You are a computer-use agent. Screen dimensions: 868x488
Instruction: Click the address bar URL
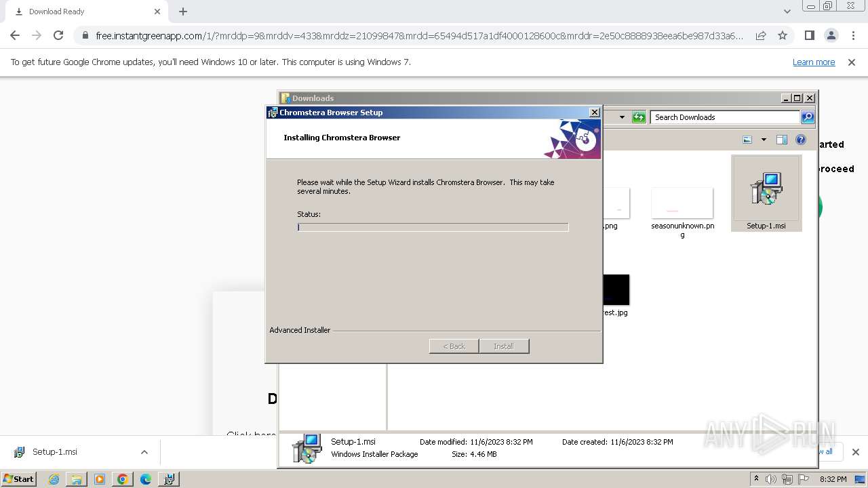[x=419, y=35]
